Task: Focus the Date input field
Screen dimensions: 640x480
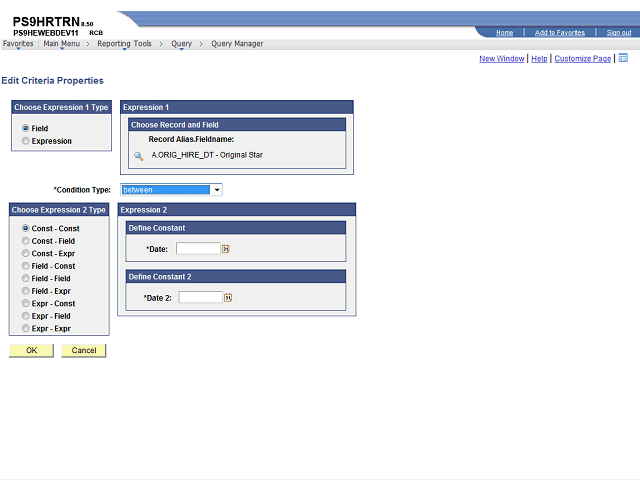Action: 198,249
